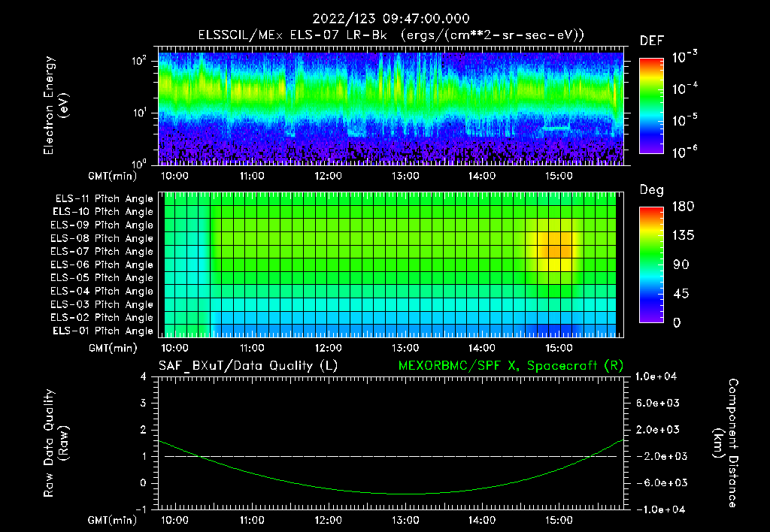
Task: Pick the DEF rainbow color scale bar
Action: point(651,106)
